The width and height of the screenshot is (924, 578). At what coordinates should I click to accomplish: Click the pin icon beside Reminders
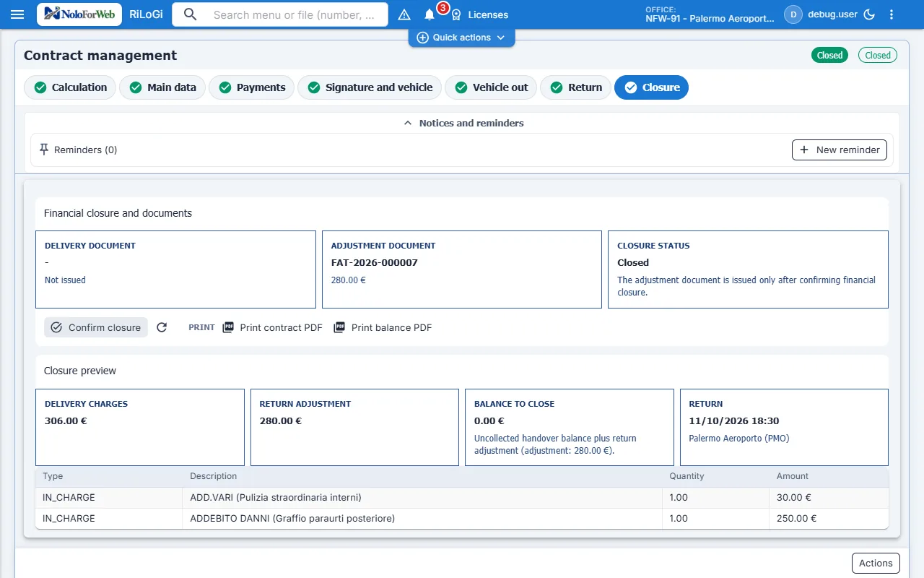[x=44, y=150]
